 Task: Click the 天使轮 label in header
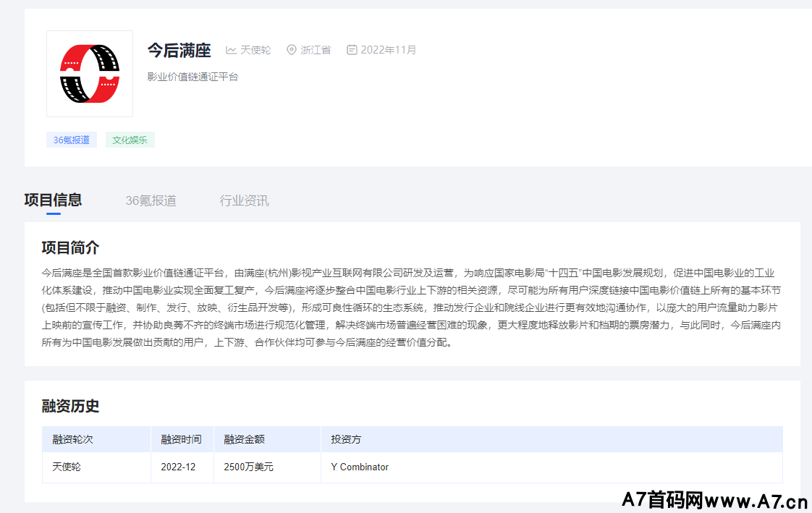(255, 50)
